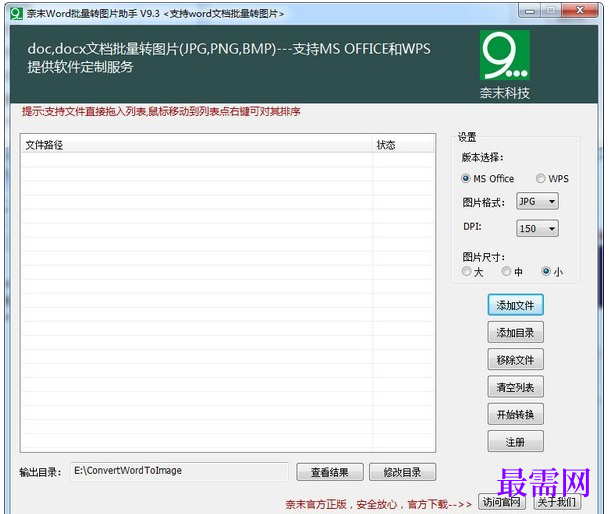Open the 注册 registration button
The height and width of the screenshot is (514, 609).
point(515,442)
